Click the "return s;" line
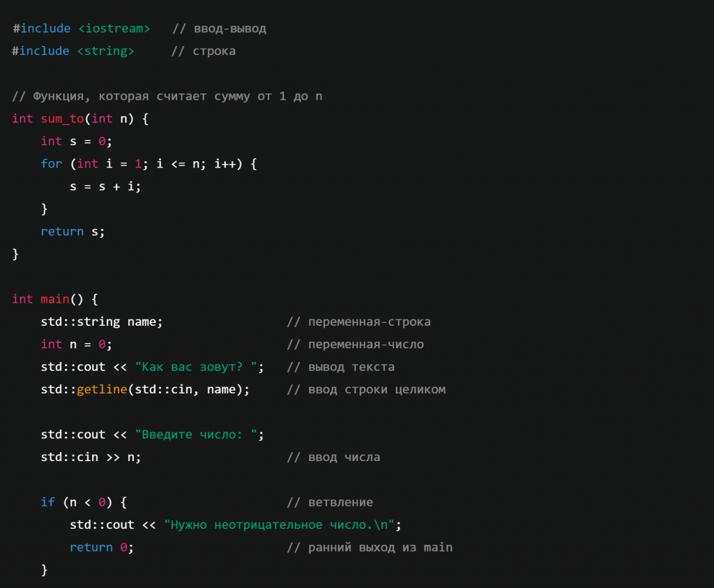 [x=73, y=232]
